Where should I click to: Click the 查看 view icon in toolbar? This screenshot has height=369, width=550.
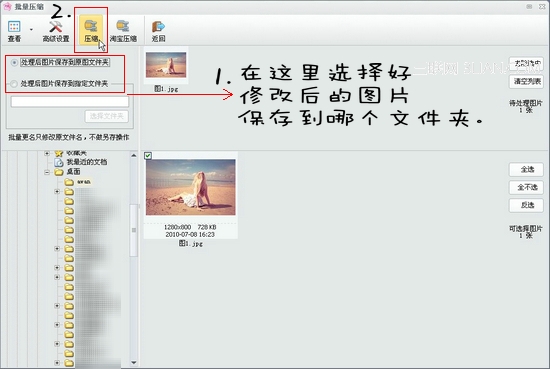coord(14,31)
